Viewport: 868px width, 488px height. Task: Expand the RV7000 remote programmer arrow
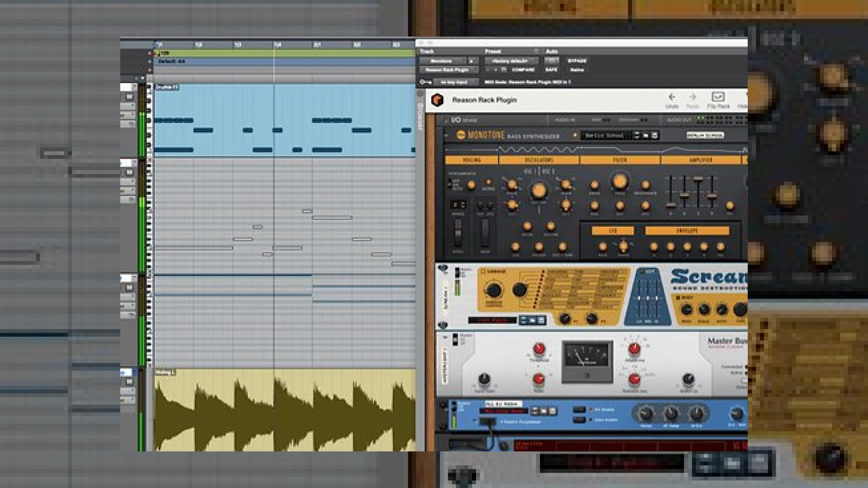point(475,421)
